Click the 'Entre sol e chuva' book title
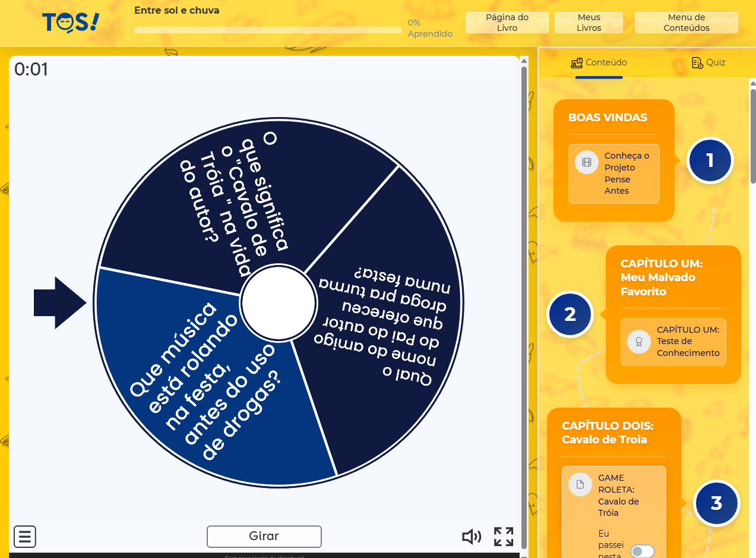This screenshot has height=558, width=756. pyautogui.click(x=176, y=10)
